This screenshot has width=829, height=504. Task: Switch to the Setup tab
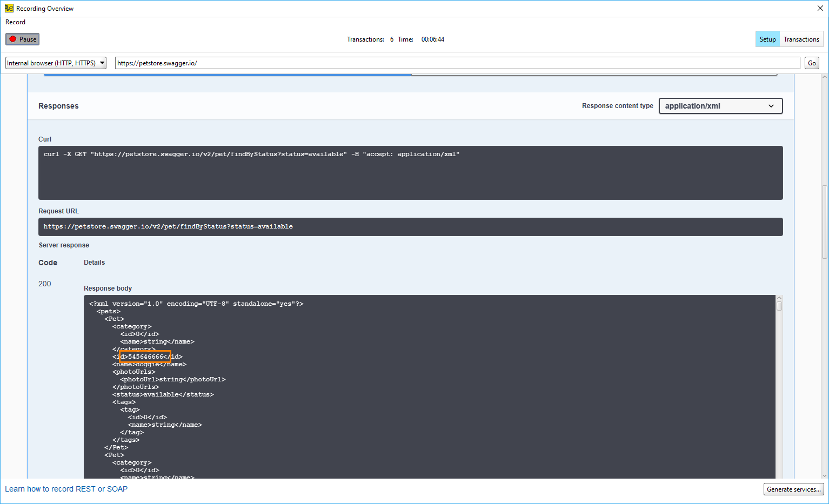(767, 39)
